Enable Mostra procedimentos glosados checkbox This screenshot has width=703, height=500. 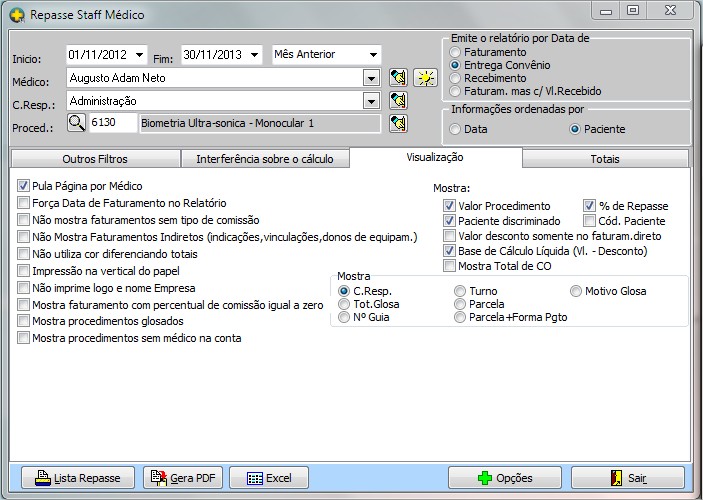pyautogui.click(x=24, y=321)
